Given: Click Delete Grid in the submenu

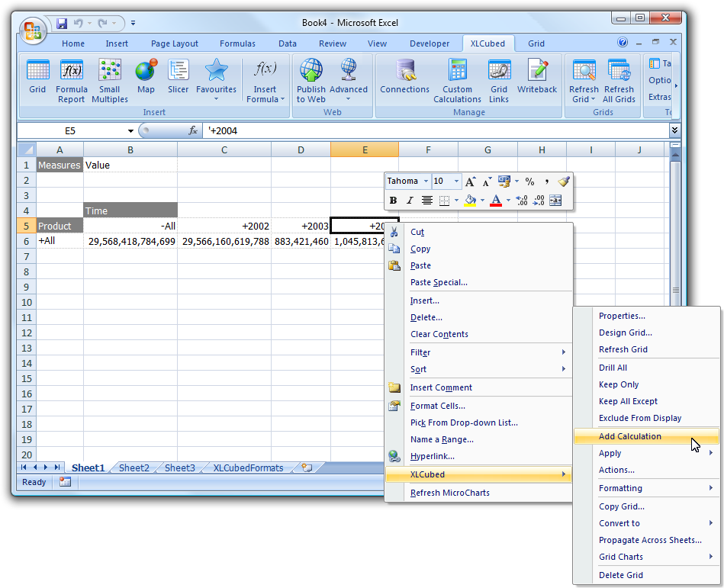Looking at the screenshot, I should (646, 575).
